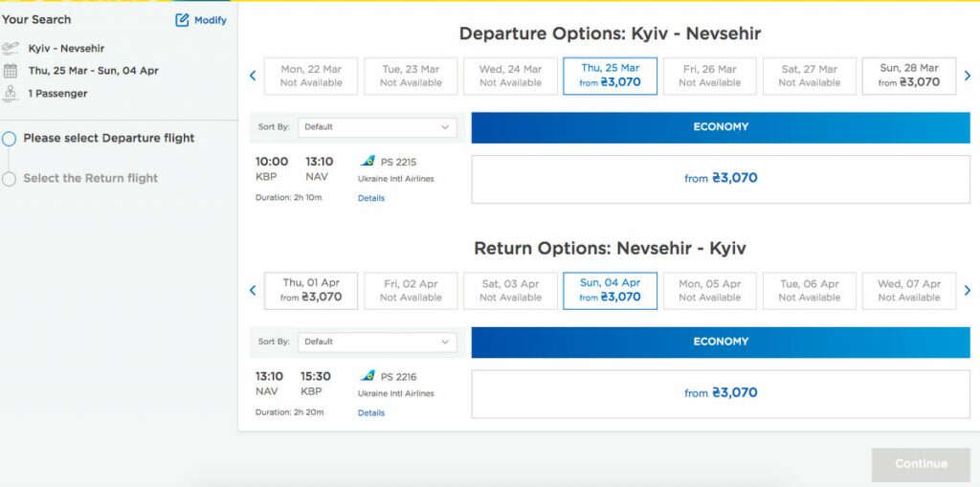Open the return Sort By dropdown
Viewport: 980px width, 487px height.
(377, 342)
